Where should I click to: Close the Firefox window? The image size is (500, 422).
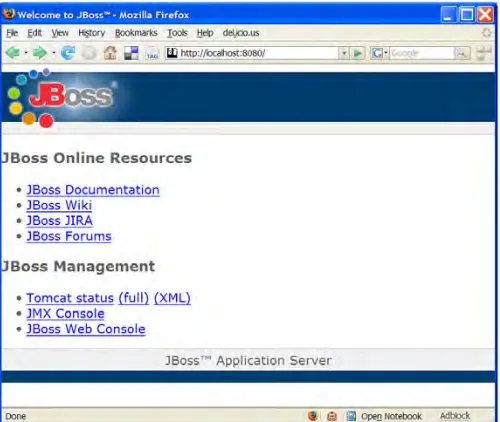point(485,15)
